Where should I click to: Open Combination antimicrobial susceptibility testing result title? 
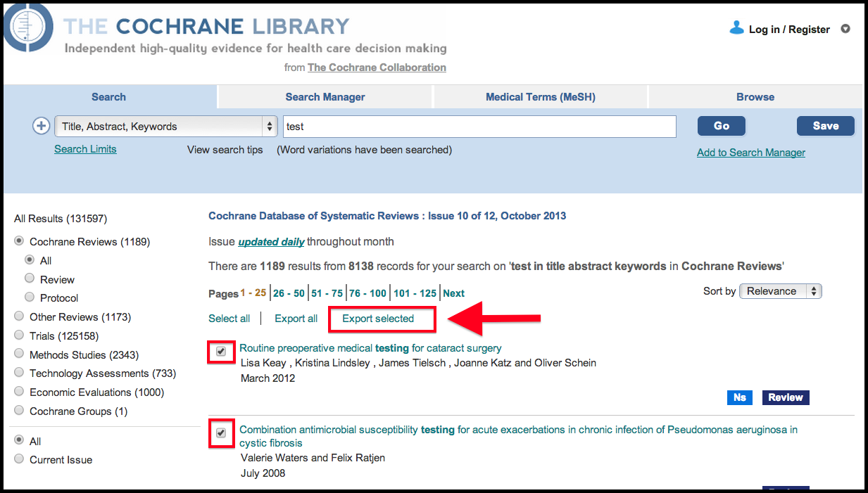[x=518, y=436]
